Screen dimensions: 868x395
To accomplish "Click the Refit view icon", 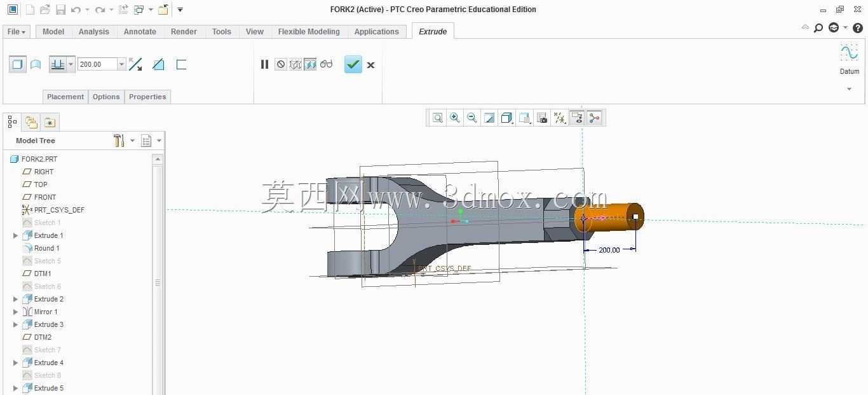I will click(438, 118).
